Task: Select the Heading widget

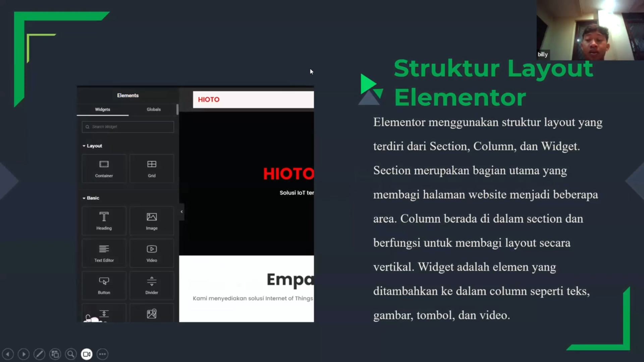Action: pos(104,221)
